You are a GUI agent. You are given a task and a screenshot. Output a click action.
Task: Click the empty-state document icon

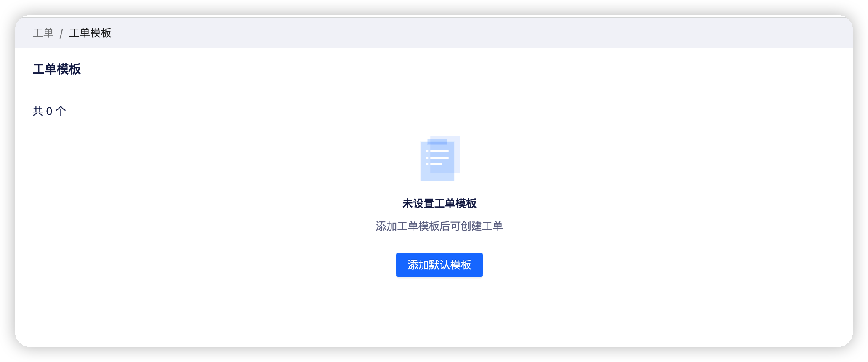point(440,159)
